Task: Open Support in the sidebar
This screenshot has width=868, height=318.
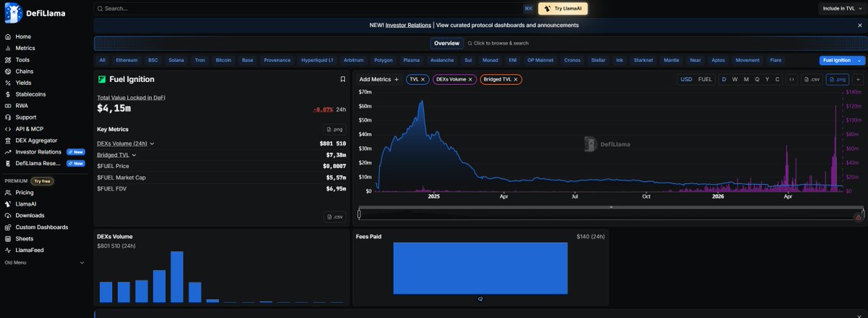Action: tap(26, 117)
